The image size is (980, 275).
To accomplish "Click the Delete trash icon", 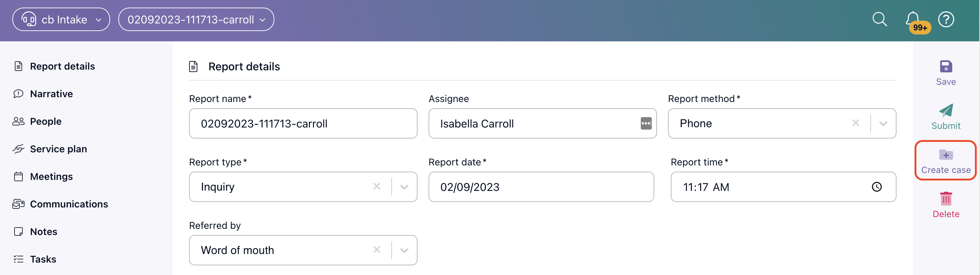I will (946, 198).
